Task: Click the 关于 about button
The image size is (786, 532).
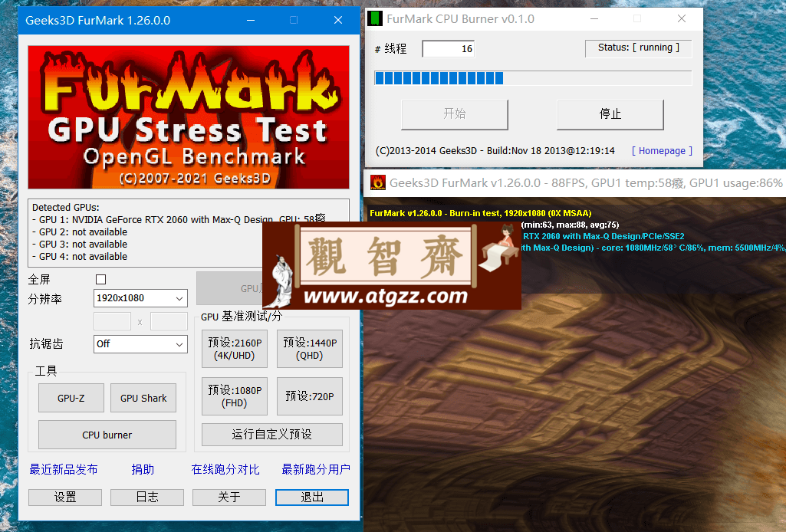Action: point(229,498)
